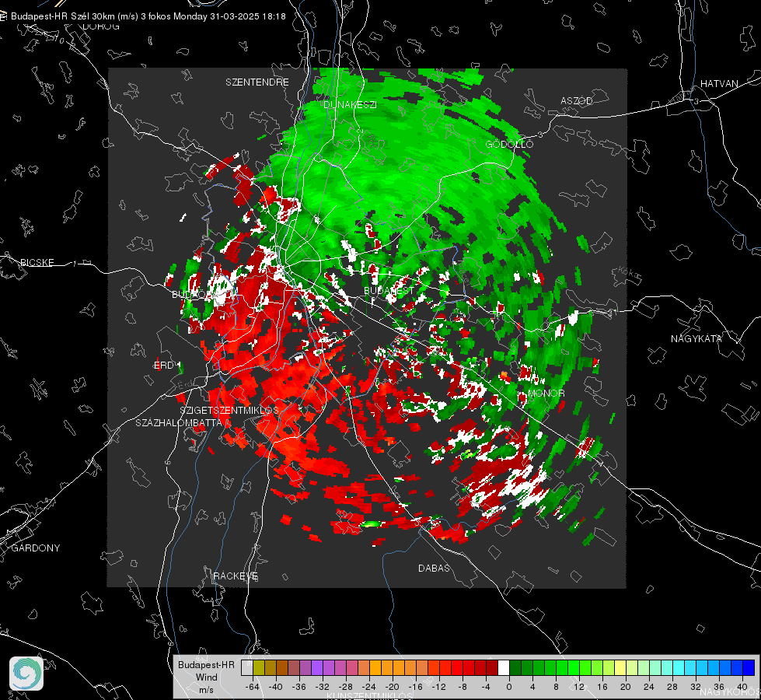Click the ÉRD town label
This screenshot has width=761, height=700.
coord(163,366)
